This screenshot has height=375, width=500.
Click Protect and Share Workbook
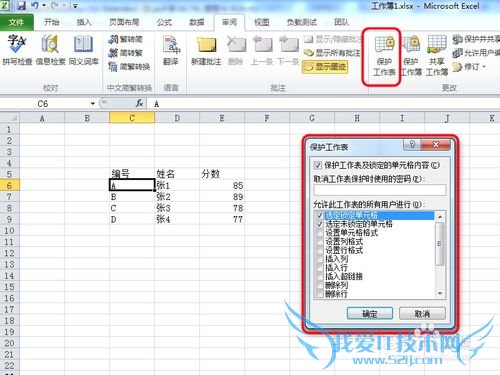[x=476, y=39]
